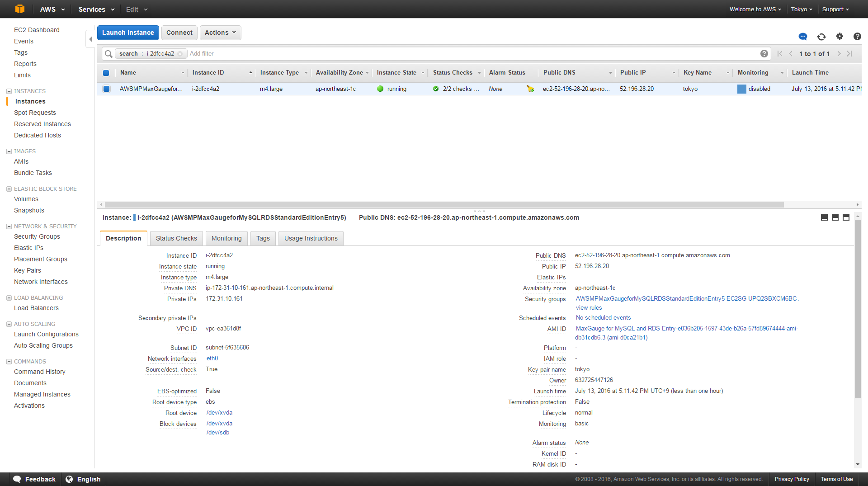The height and width of the screenshot is (486, 868).
Task: Remove the i-2dfcc4a2 search filter
Action: coord(180,54)
